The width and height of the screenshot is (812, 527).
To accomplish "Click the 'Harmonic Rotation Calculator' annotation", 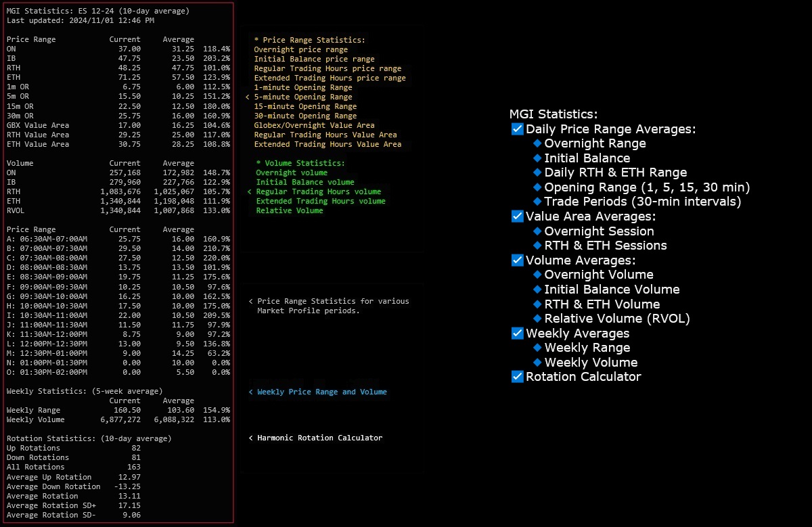I will 320,438.
